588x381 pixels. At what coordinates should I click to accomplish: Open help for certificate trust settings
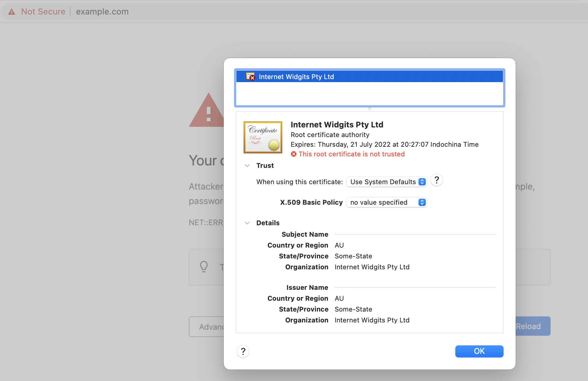point(437,180)
